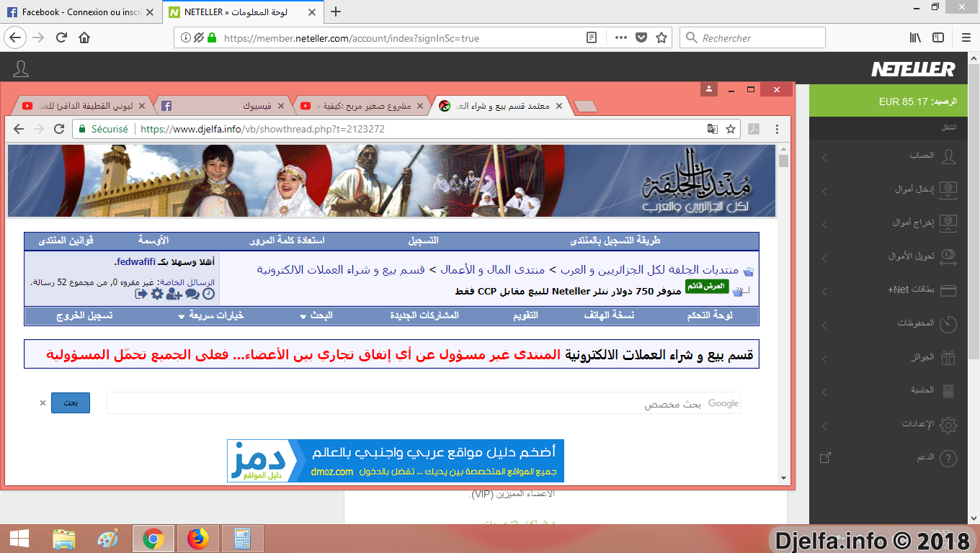Switch to the Facebook - Connexion Firefox tab
Image resolution: width=980 pixels, height=553 pixels.
[81, 12]
